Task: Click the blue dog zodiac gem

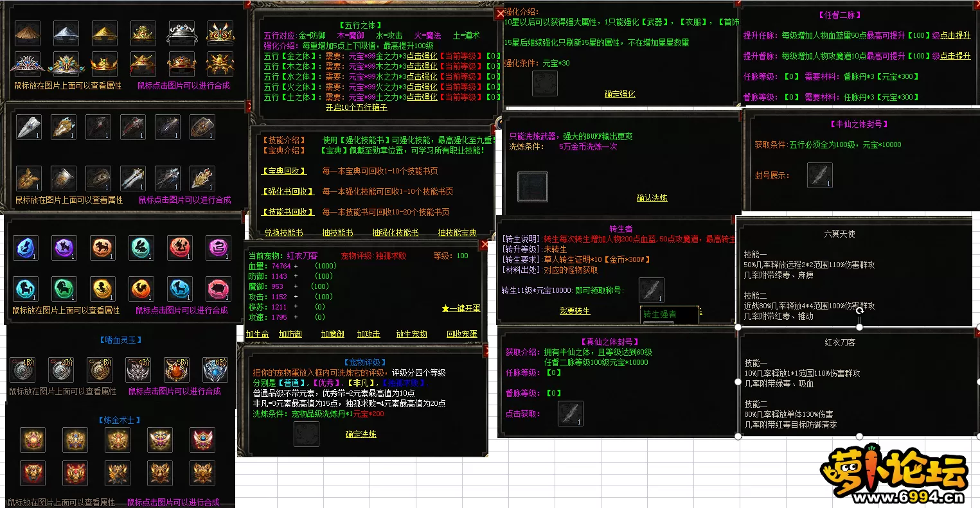Action: pyautogui.click(x=180, y=289)
